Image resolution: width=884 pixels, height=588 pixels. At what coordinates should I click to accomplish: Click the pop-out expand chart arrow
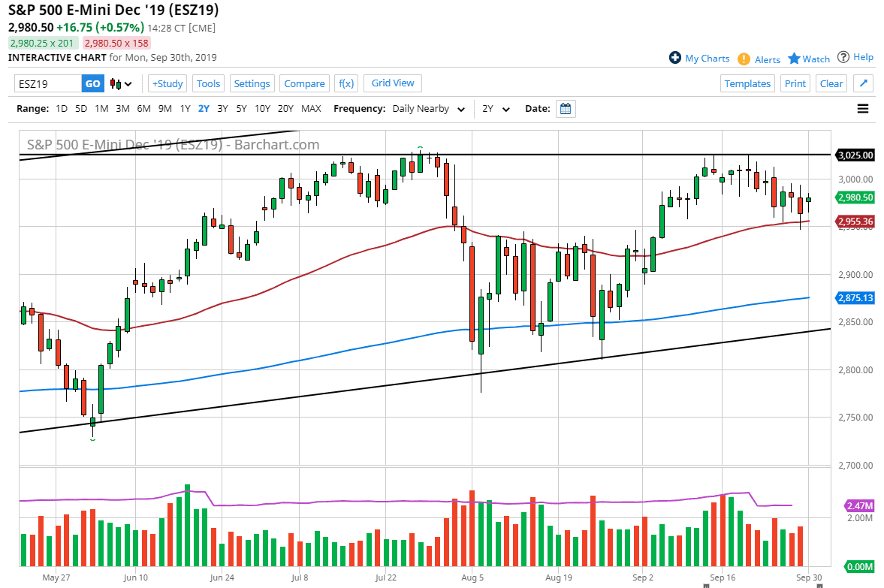click(864, 83)
